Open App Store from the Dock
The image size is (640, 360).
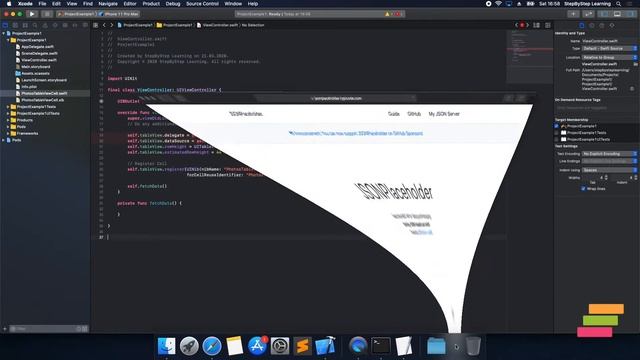click(x=257, y=346)
